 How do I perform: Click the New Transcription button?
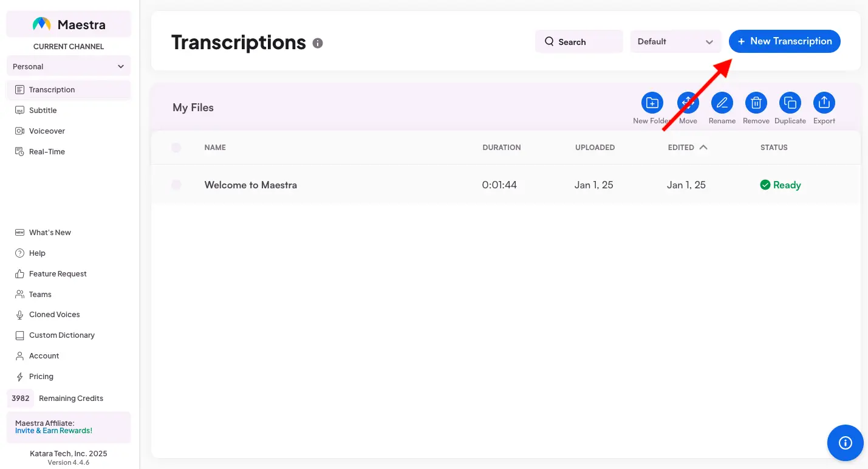(x=784, y=41)
